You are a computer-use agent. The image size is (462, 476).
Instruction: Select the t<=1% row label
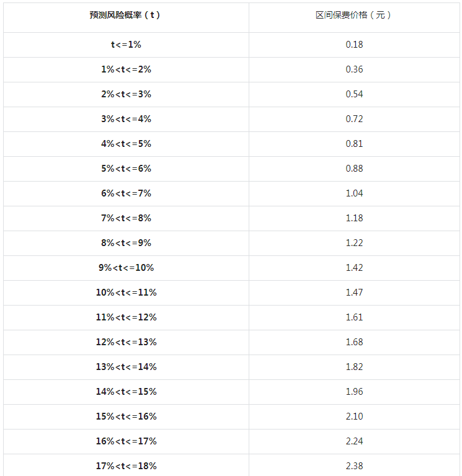coord(126,45)
